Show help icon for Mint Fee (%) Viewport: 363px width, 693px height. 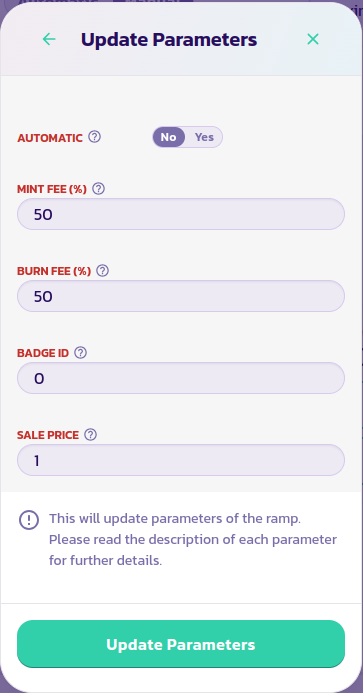99,189
